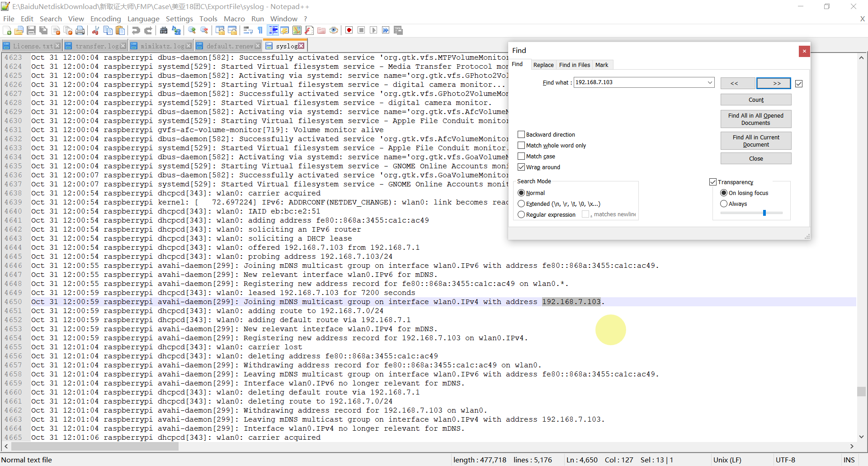Tick the Match case checkbox
This screenshot has width=868, height=466.
pos(521,156)
